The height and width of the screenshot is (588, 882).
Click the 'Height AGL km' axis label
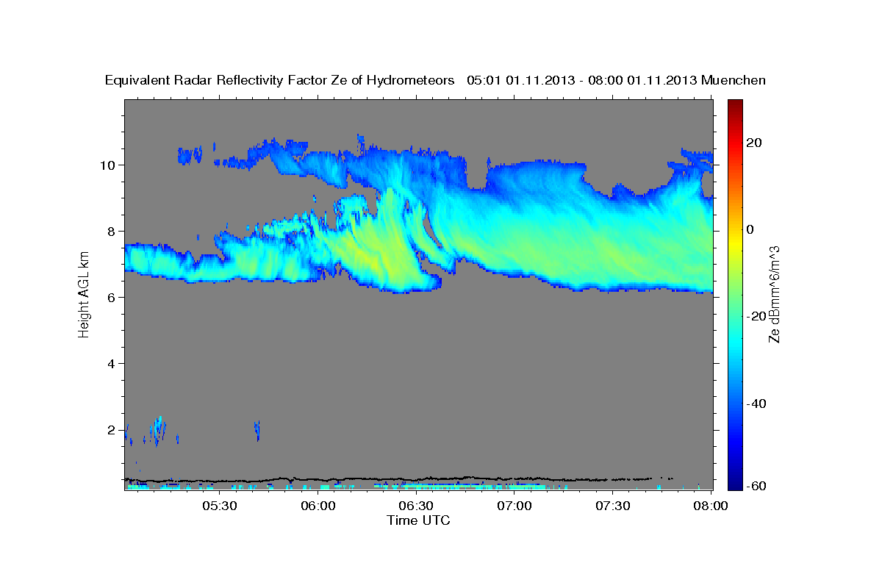click(x=85, y=295)
